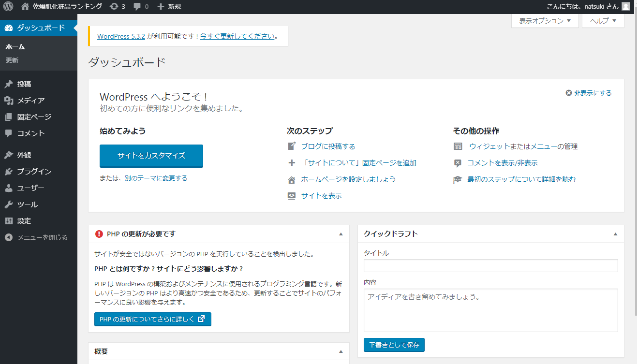Viewport: 637px width, 364px height.
Task: Click the プラグイン plug icon
Action: (9, 172)
